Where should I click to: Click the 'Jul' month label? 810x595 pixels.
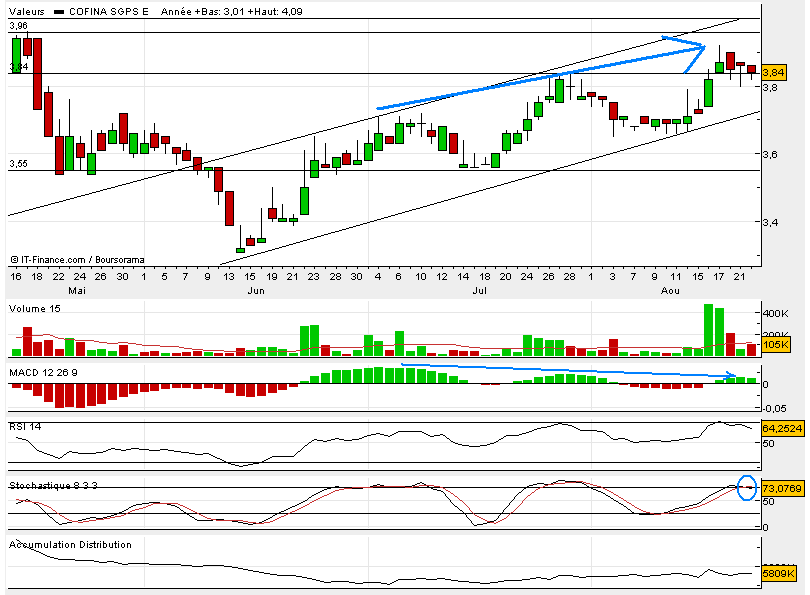pos(479,291)
